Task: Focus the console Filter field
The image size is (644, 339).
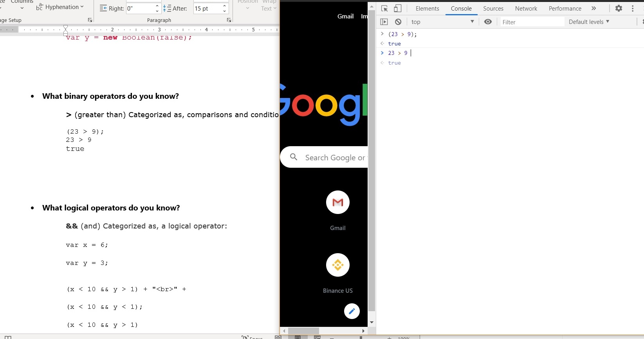Action: tap(532, 22)
